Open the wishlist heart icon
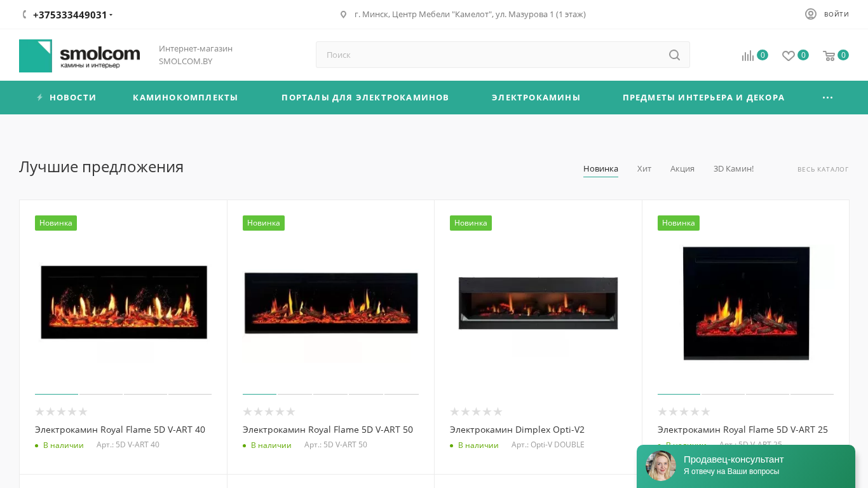Viewport: 868px width, 488px height. click(x=789, y=56)
